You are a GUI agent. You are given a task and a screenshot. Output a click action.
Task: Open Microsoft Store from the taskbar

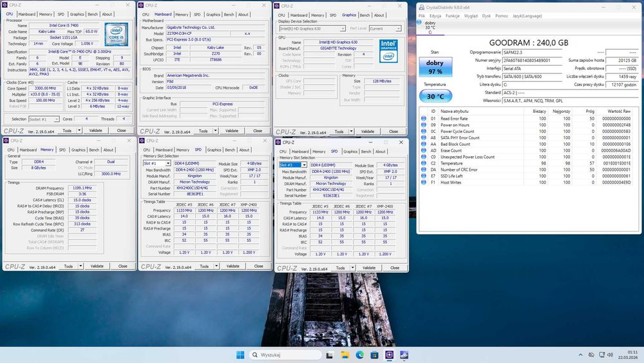pyautogui.click(x=374, y=355)
